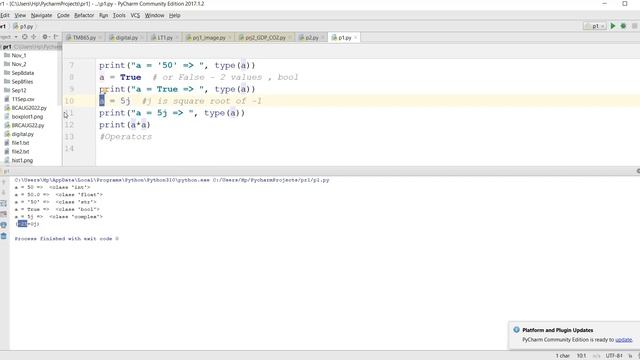Image resolution: width=640 pixels, height=360 pixels.
Task: Start debugging with the green bug icon
Action: coord(623,26)
